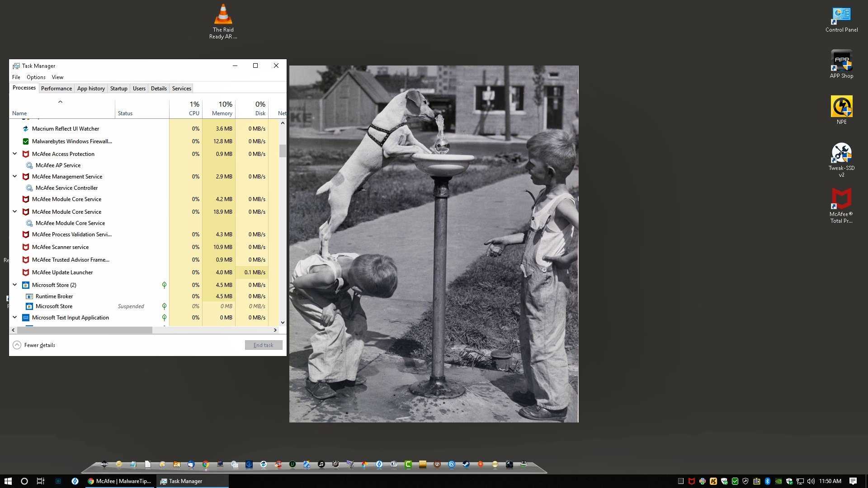Collapse the McAfee Access Protection group
The height and width of the screenshot is (488, 868).
pos(14,154)
